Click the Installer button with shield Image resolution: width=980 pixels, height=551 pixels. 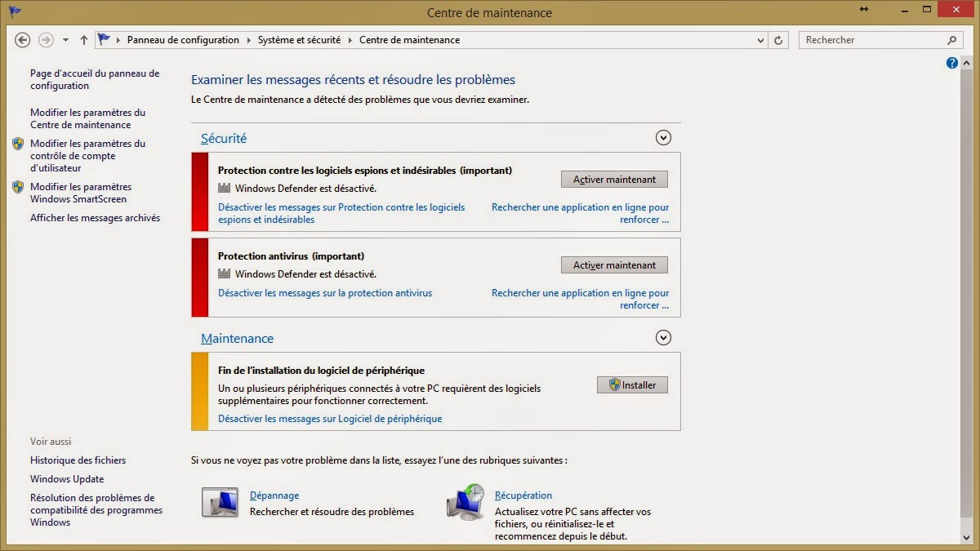632,384
